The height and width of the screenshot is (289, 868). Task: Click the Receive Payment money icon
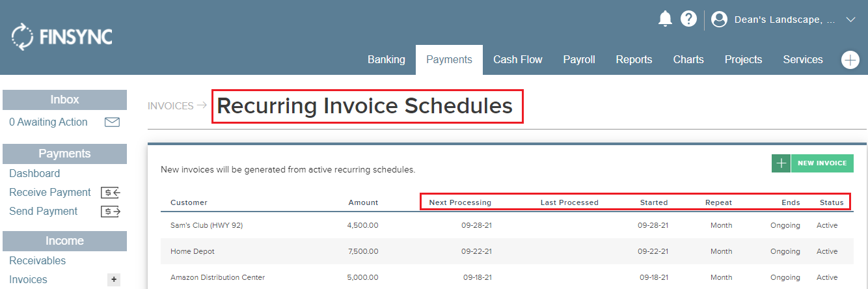[111, 192]
